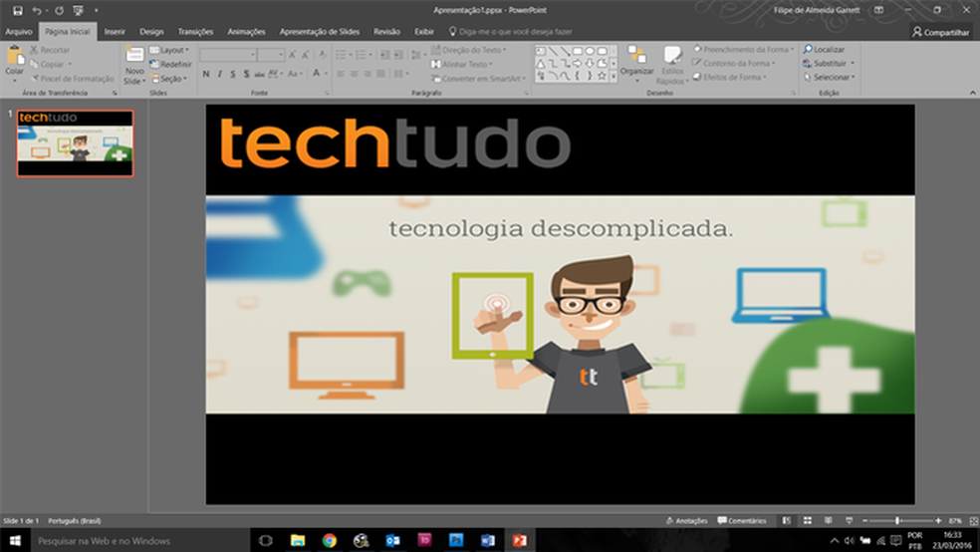The width and height of the screenshot is (980, 552).
Task: Open the Selecionar dropdown
Action: (x=829, y=78)
